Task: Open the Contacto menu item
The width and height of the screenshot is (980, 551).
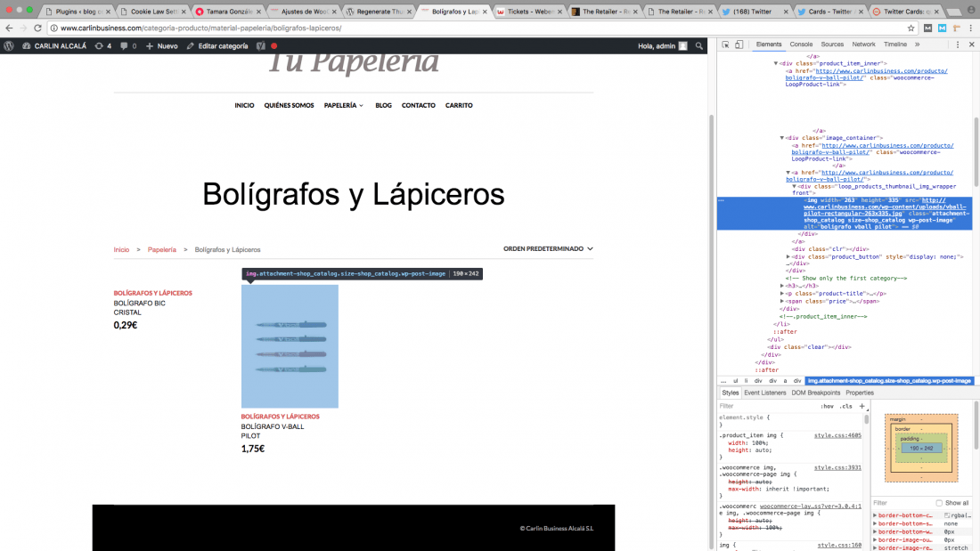Action: [418, 106]
